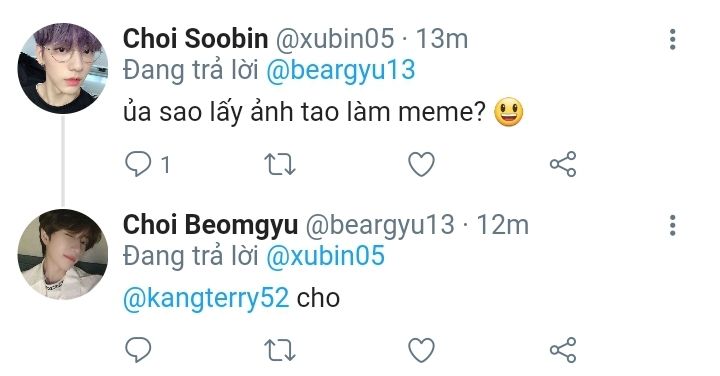Open Choi Soobin display name
This screenshot has width=720, height=376.
pos(196,38)
